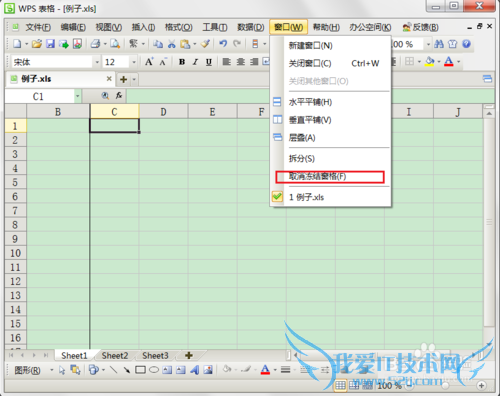500x396 pixels.
Task: Switch to Sheet3 tab
Action: tap(155, 356)
